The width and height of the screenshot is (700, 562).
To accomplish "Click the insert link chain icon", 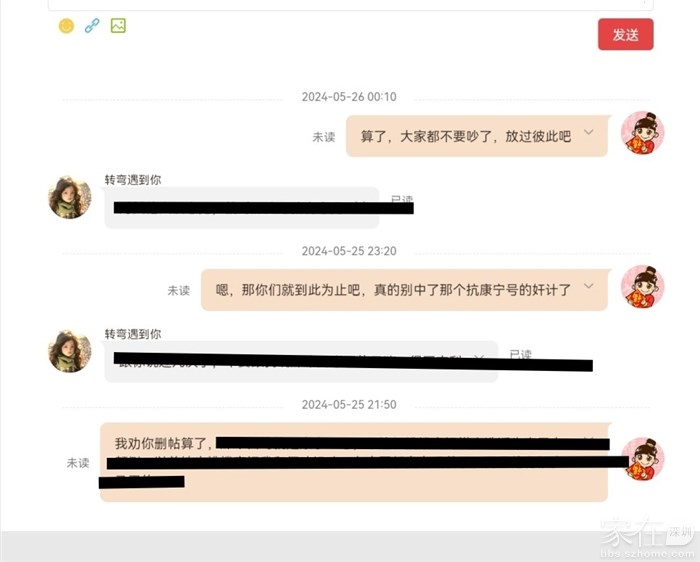I will (92, 25).
